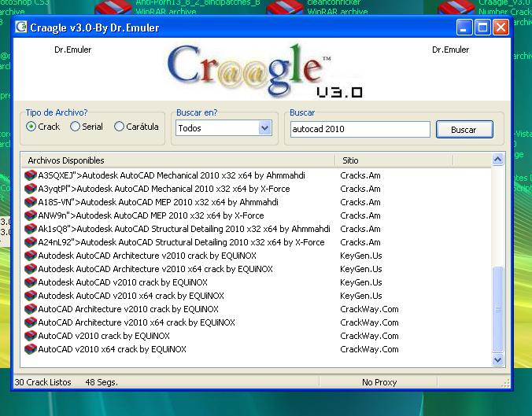
Task: Select row text 'Autodesk AutoCAD Mechanical 2010 x32 x64 by Ahmmahdi'
Action: pyautogui.click(x=194, y=175)
